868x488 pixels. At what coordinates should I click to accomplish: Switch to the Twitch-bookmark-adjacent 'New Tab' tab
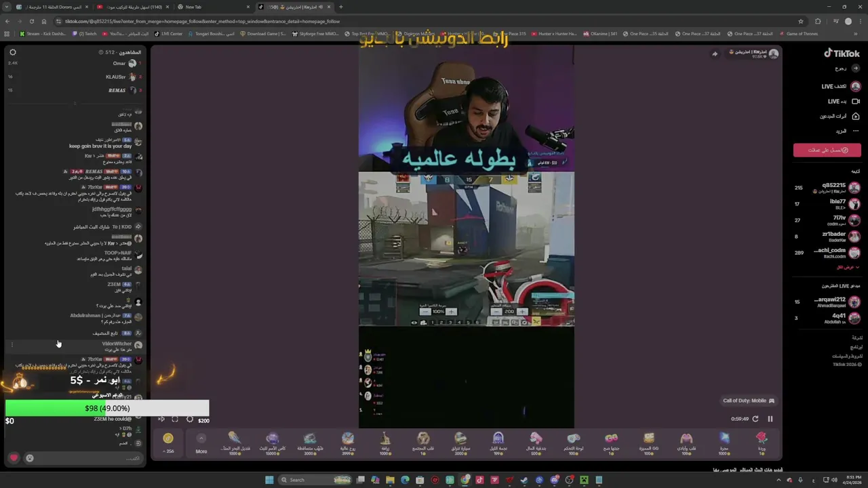213,7
